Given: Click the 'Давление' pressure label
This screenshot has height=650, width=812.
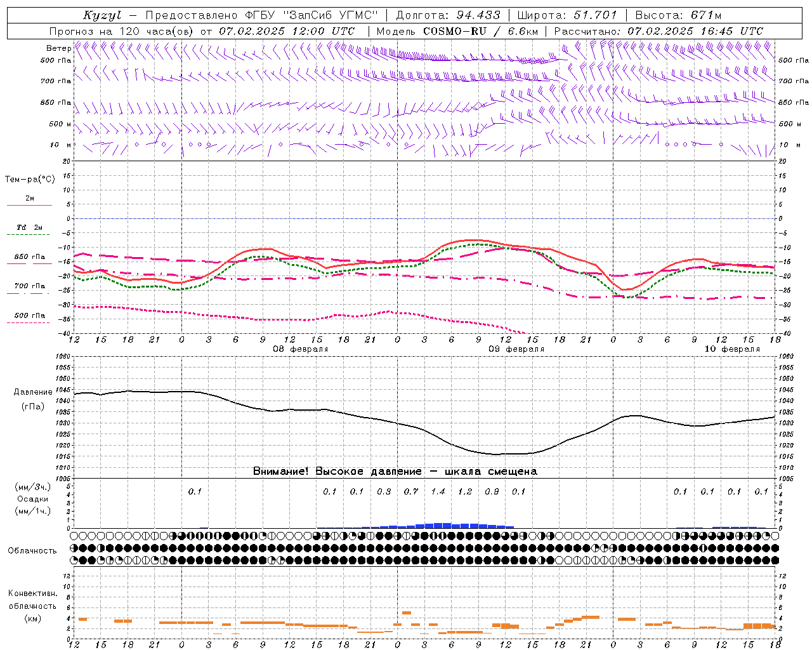Looking at the screenshot, I should pyautogui.click(x=33, y=392).
